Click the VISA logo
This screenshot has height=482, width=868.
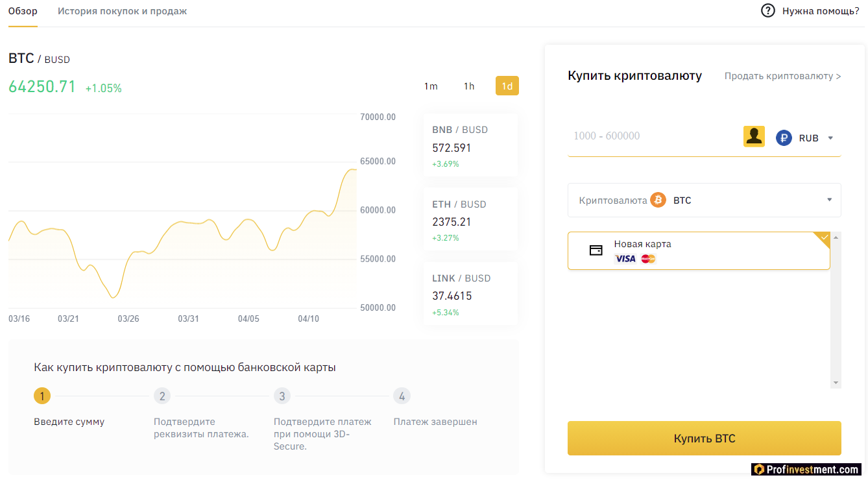(625, 259)
